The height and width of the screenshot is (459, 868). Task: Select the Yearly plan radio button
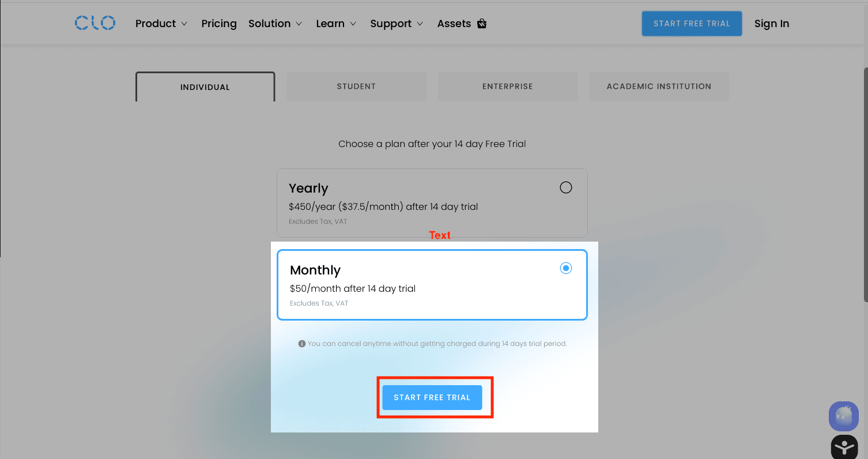pyautogui.click(x=565, y=187)
